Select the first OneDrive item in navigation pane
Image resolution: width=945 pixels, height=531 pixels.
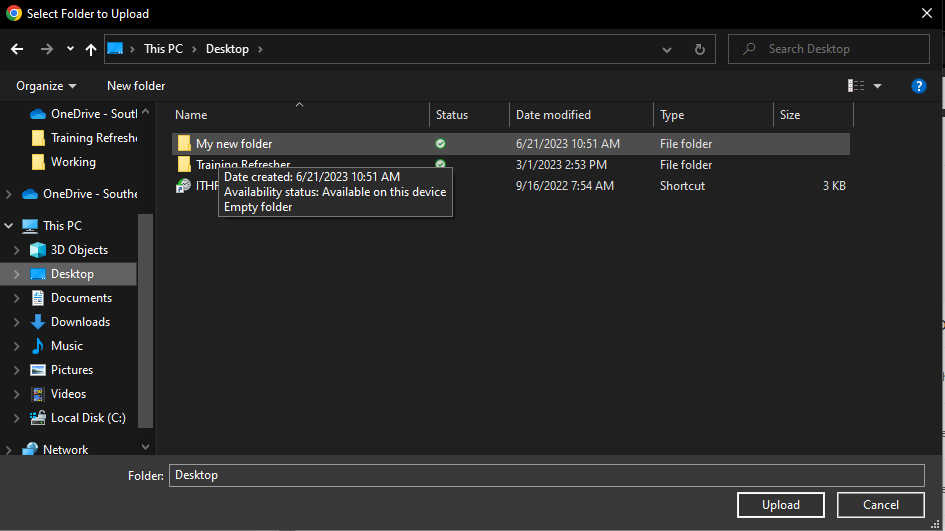(x=83, y=114)
